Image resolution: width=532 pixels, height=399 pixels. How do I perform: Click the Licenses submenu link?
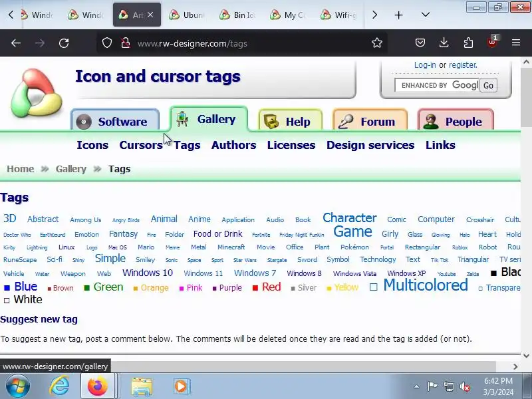[291, 145]
